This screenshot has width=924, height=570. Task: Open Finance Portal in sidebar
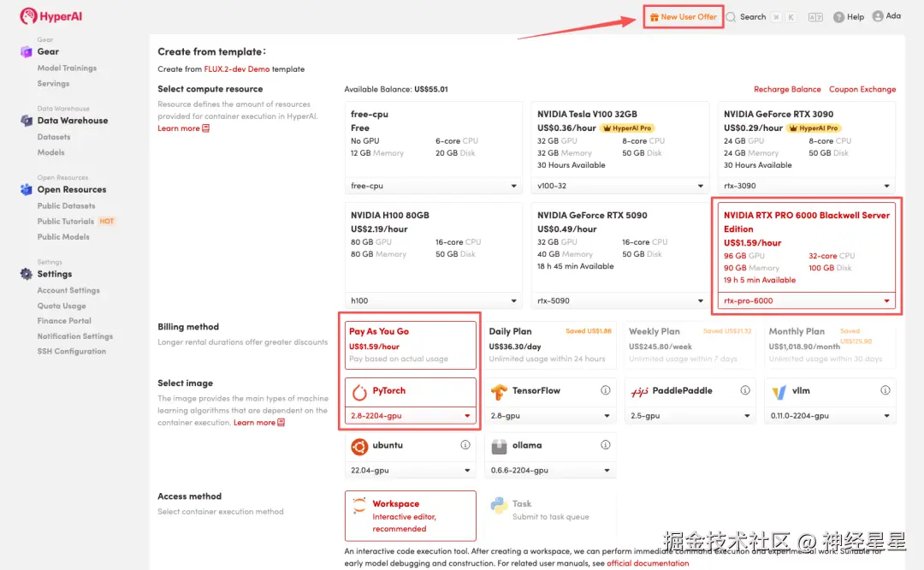click(64, 321)
